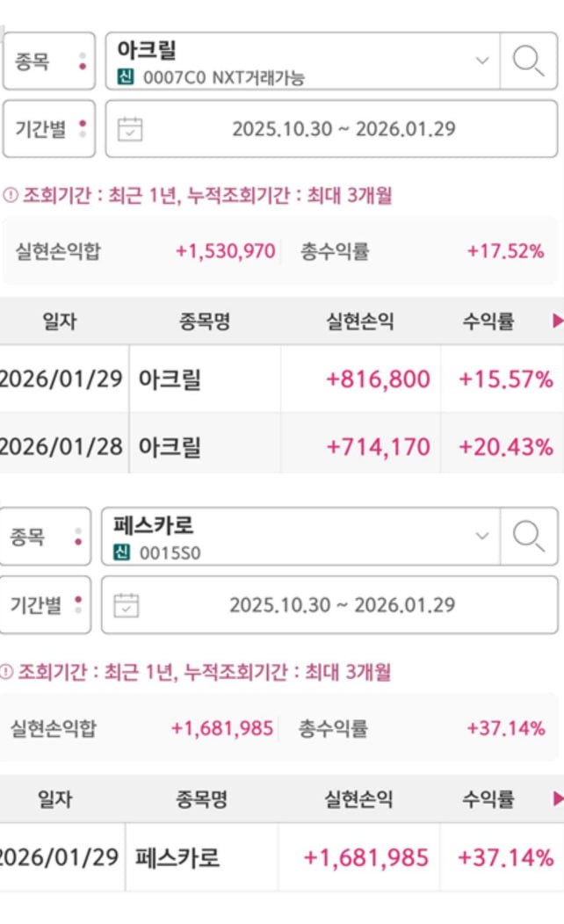Click the green 신 badge beside 0007C0
This screenshot has height=924, width=564.
(x=126, y=78)
